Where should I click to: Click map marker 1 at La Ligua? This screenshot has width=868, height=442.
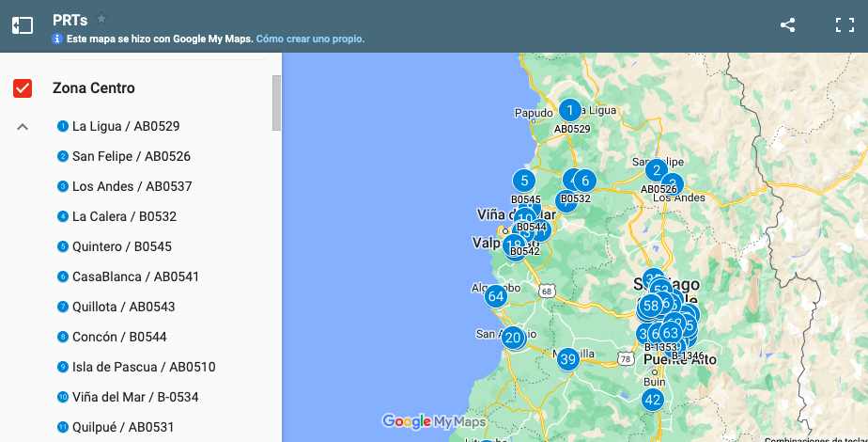click(x=569, y=110)
